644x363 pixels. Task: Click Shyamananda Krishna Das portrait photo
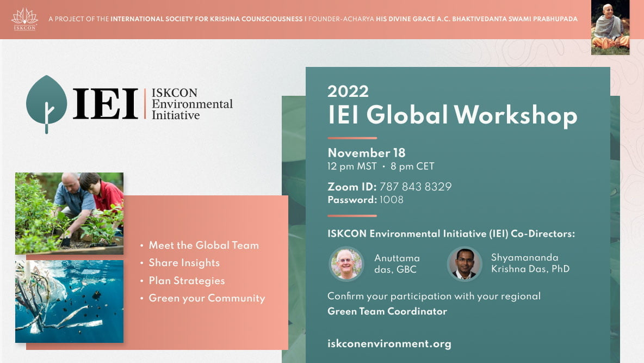(x=465, y=264)
